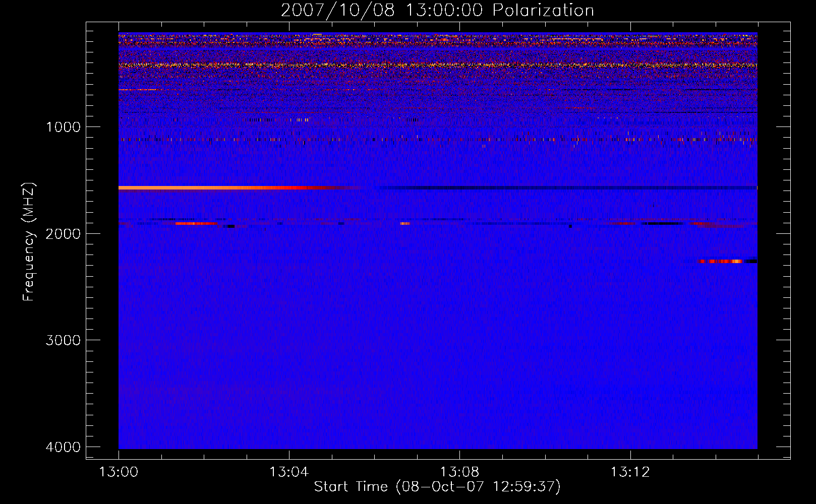The image size is (816, 504).
Task: Click the 1000 frequency tick label
Action: click(64, 127)
